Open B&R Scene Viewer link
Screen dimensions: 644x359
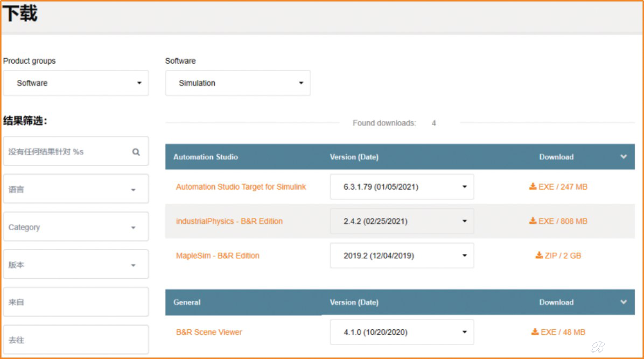[x=208, y=332]
